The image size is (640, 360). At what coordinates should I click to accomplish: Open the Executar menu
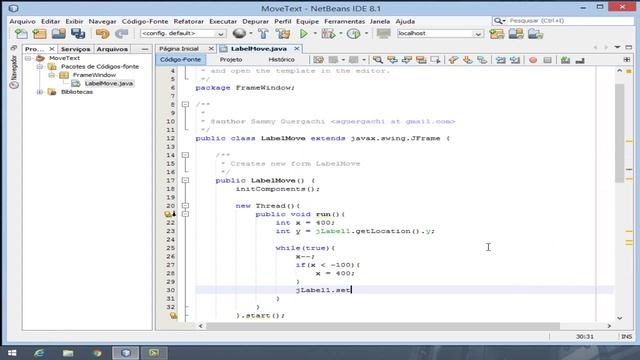[223, 21]
